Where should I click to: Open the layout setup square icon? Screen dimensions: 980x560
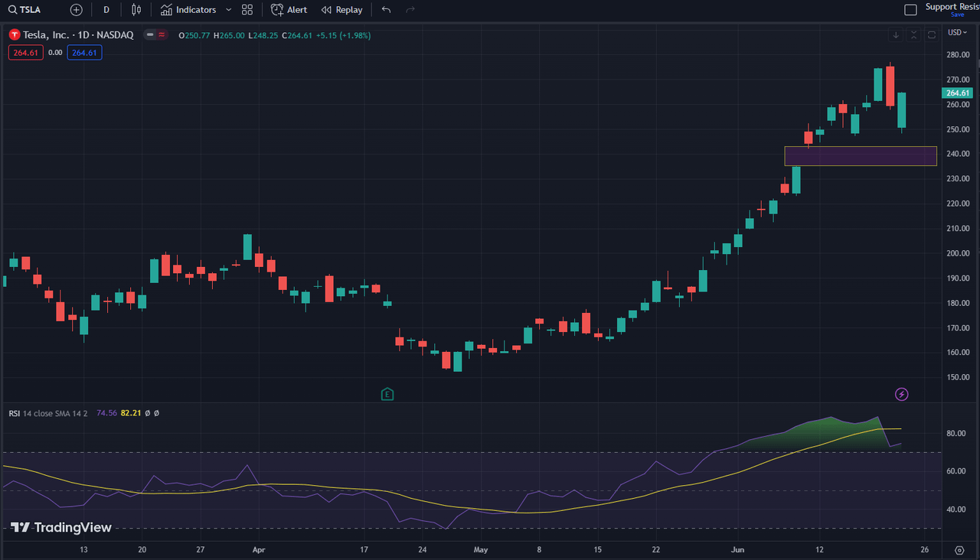(x=910, y=10)
